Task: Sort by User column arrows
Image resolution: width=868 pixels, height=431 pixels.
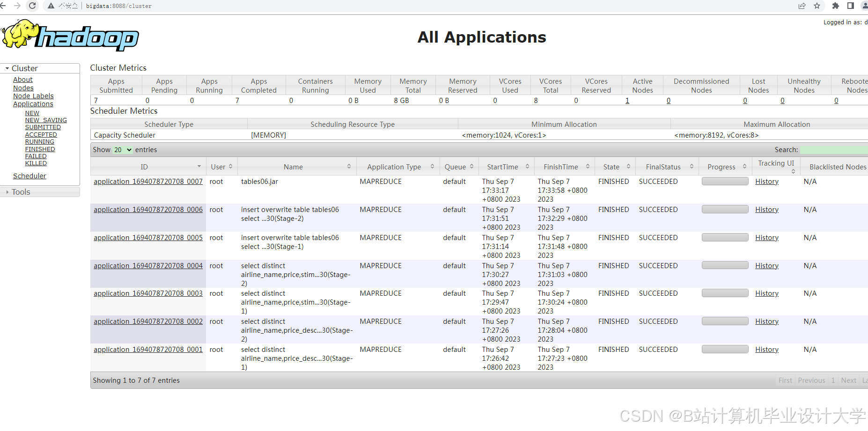Action: [230, 167]
